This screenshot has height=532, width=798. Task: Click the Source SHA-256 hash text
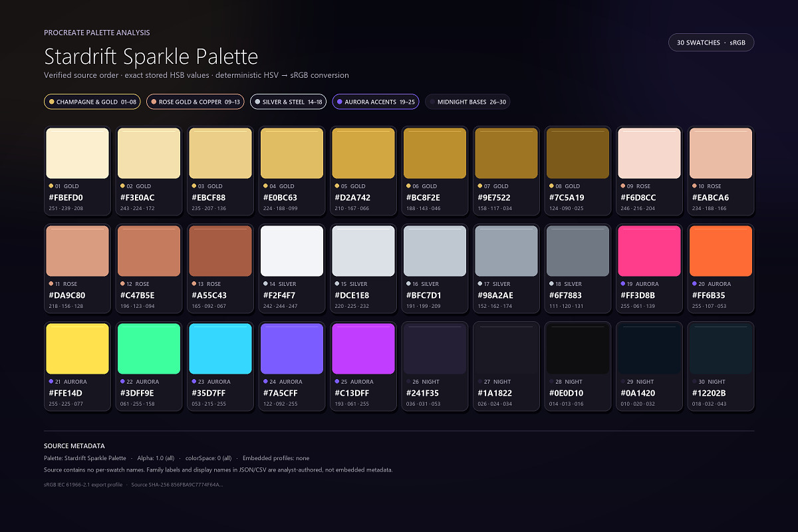click(178, 485)
